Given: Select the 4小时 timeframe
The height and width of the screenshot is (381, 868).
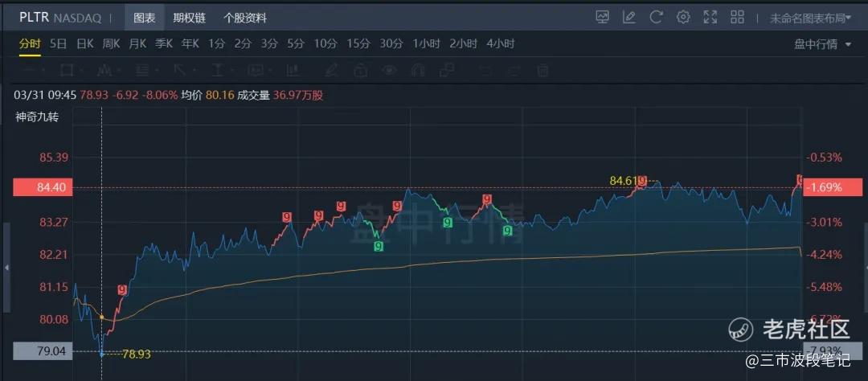Looking at the screenshot, I should coord(501,43).
